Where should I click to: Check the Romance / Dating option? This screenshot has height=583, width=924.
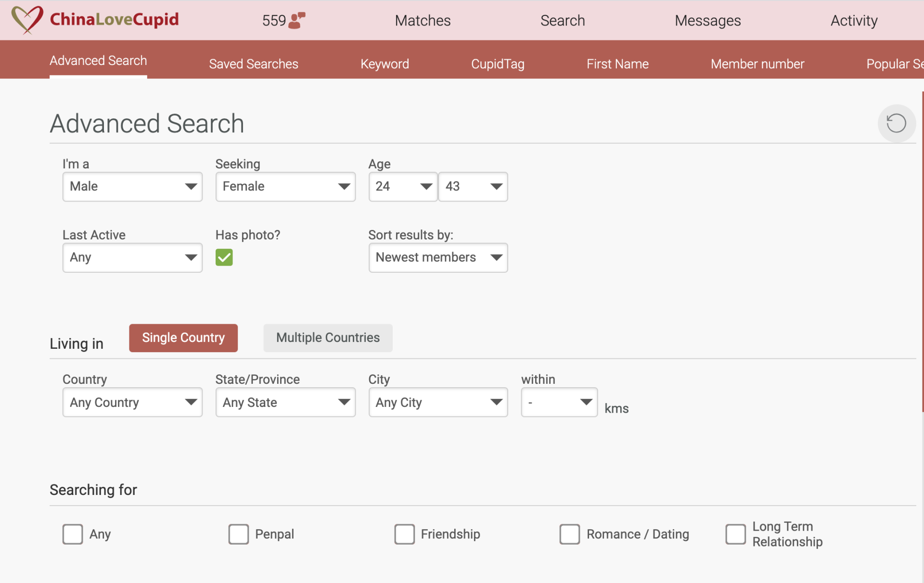[x=569, y=534]
